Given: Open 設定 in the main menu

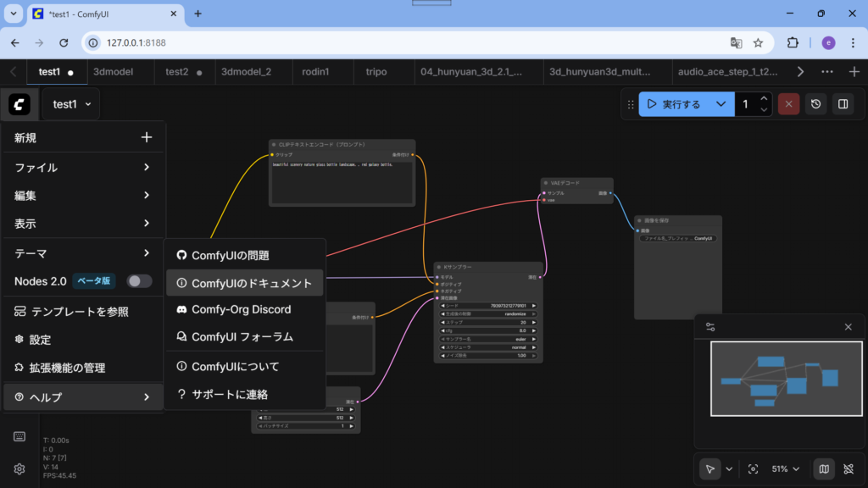Looking at the screenshot, I should [x=41, y=340].
